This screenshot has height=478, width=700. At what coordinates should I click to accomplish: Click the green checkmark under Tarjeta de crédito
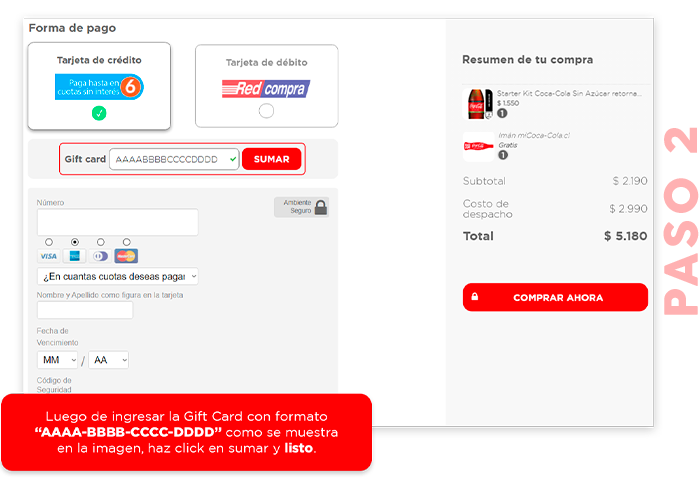[99, 113]
